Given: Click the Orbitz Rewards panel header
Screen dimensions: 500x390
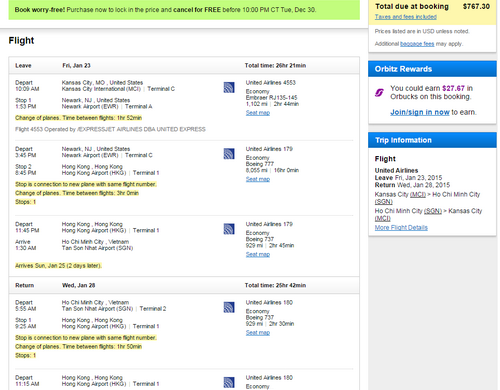Looking at the screenshot, I should [x=432, y=69].
